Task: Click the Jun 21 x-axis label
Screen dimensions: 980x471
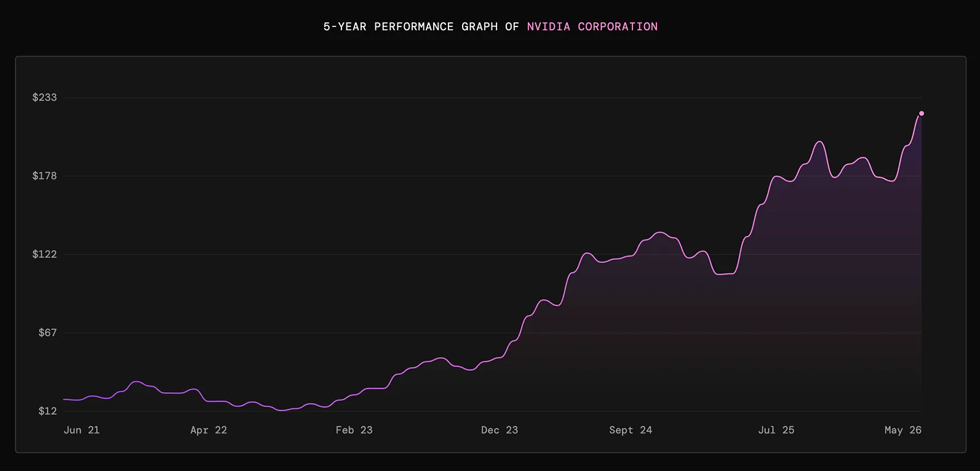Action: (x=81, y=430)
